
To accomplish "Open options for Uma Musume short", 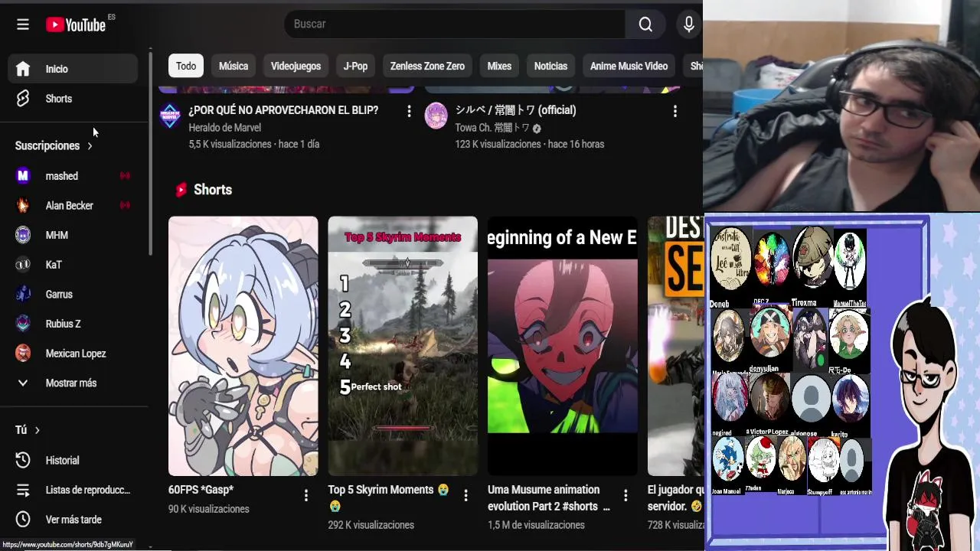I will pyautogui.click(x=625, y=495).
